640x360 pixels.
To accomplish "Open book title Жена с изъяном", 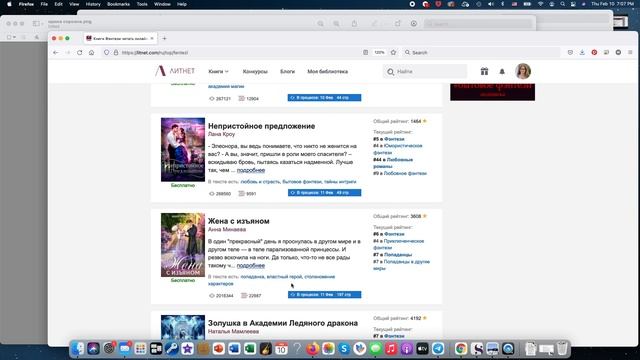I will click(x=238, y=221).
